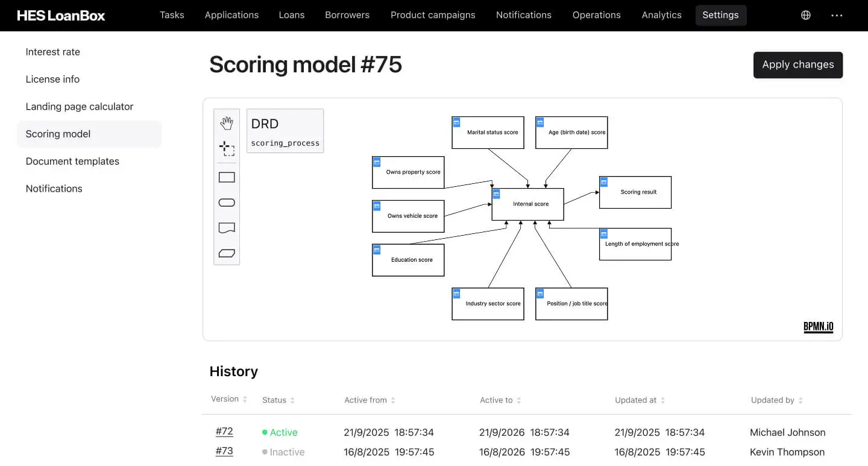Click the Apply changes button

798,65
